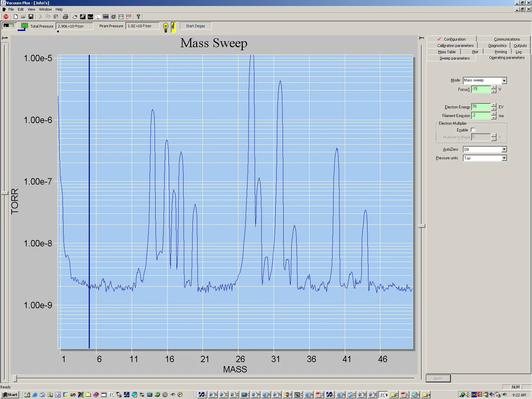Switch to the Configuration tab
This screenshot has height=399, width=532.
tap(452, 39)
